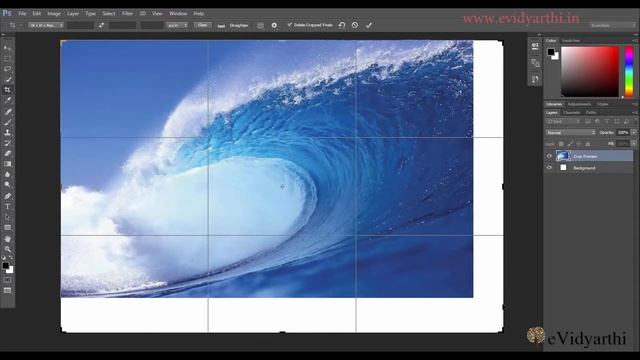This screenshot has height=360, width=640.
Task: Cancel the current crop operation
Action: (x=355, y=25)
